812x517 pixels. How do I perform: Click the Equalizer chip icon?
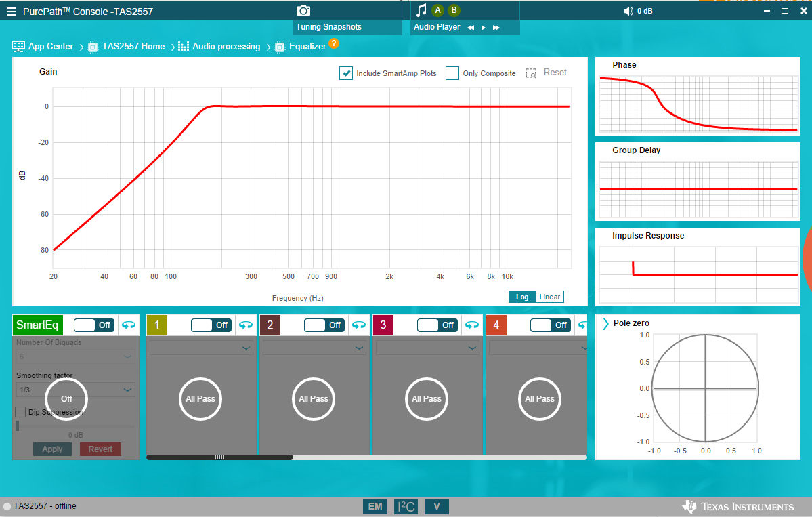click(280, 47)
